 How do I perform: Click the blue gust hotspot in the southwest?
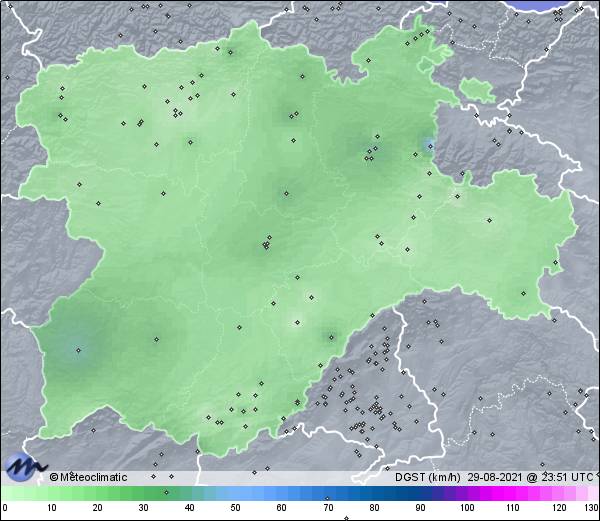(78, 350)
